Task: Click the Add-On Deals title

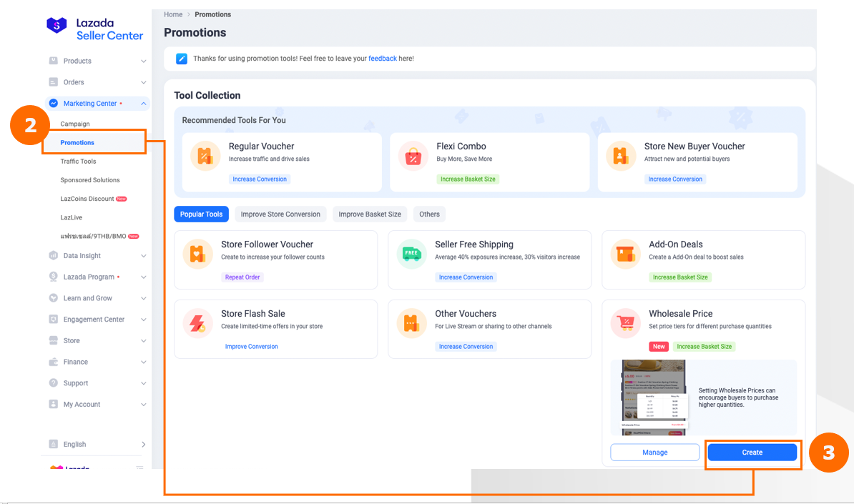Action: pos(675,244)
